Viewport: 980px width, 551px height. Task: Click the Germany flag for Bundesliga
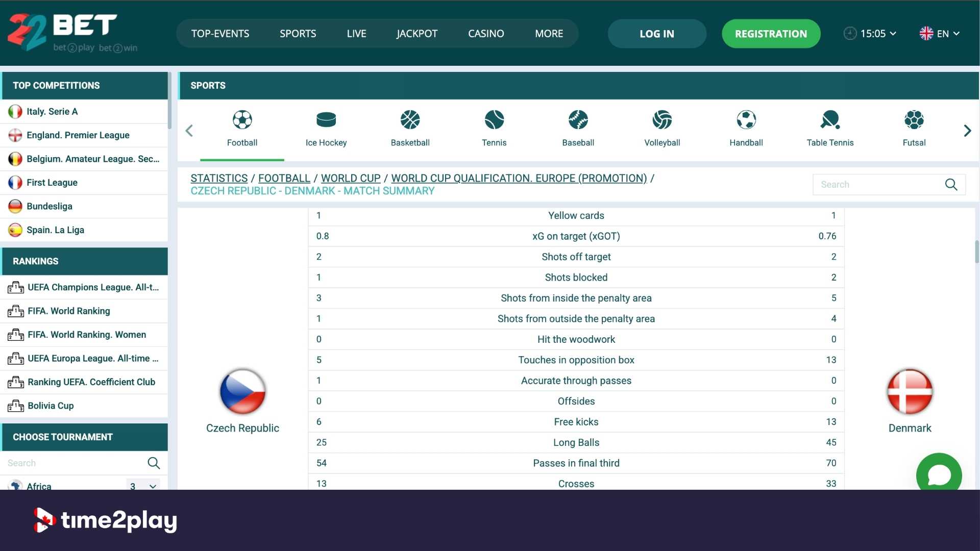tap(15, 206)
